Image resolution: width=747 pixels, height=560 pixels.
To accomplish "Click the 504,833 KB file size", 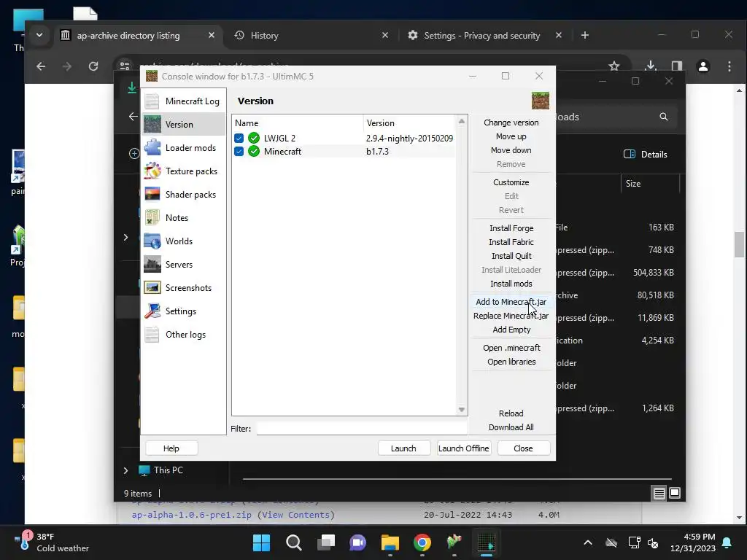I will click(x=653, y=273).
